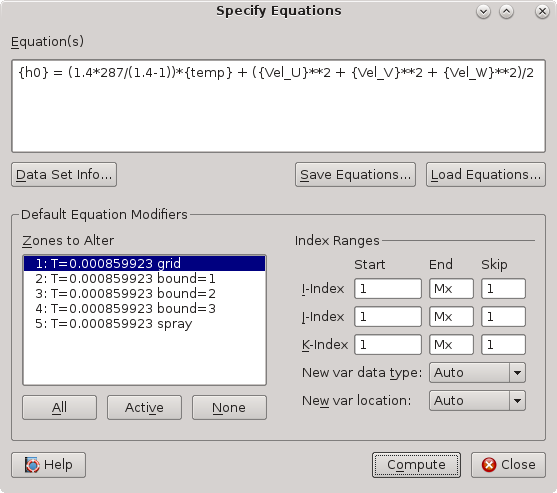Click the K-Index Skip field

coord(503,345)
